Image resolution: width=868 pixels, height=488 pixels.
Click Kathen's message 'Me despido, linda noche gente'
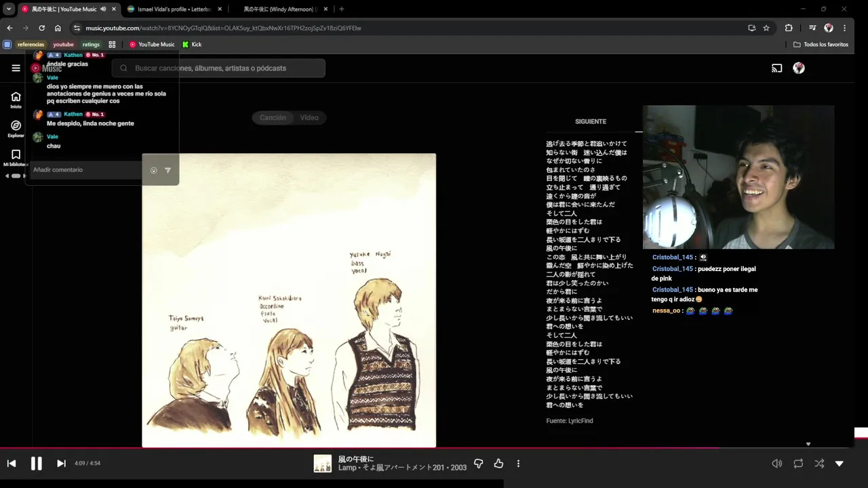(x=90, y=123)
